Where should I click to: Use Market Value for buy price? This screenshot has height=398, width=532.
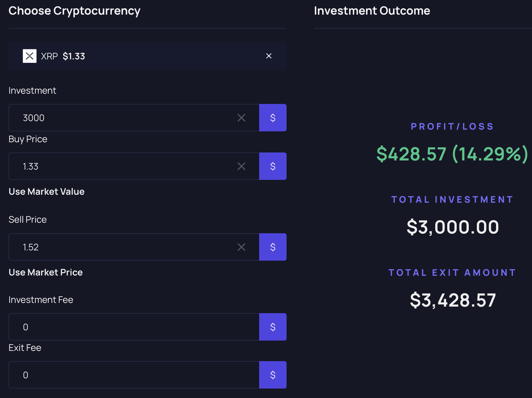(46, 192)
